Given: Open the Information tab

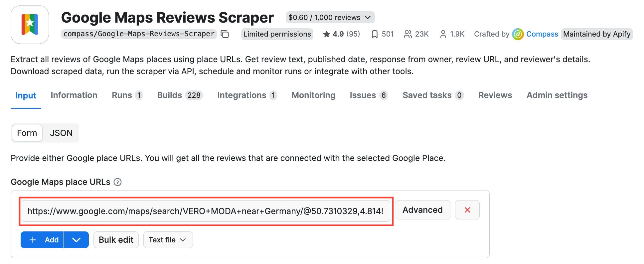Looking at the screenshot, I should point(74,95).
